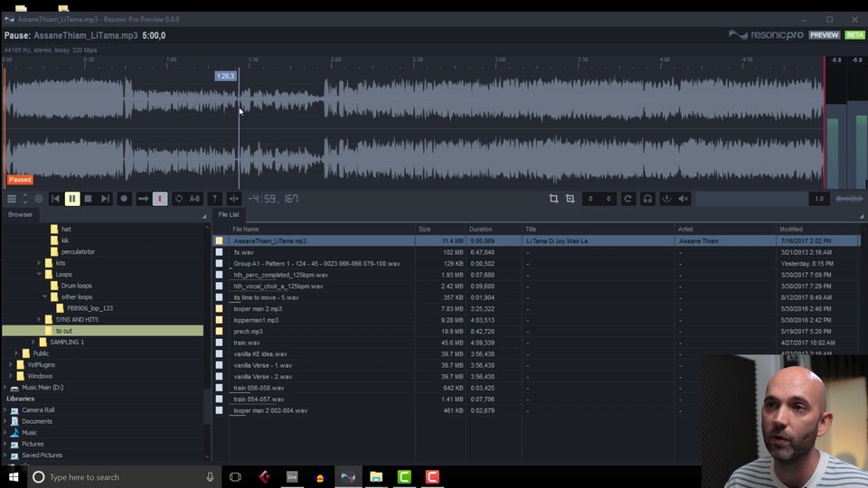Select the File List tab

pyautogui.click(x=229, y=215)
